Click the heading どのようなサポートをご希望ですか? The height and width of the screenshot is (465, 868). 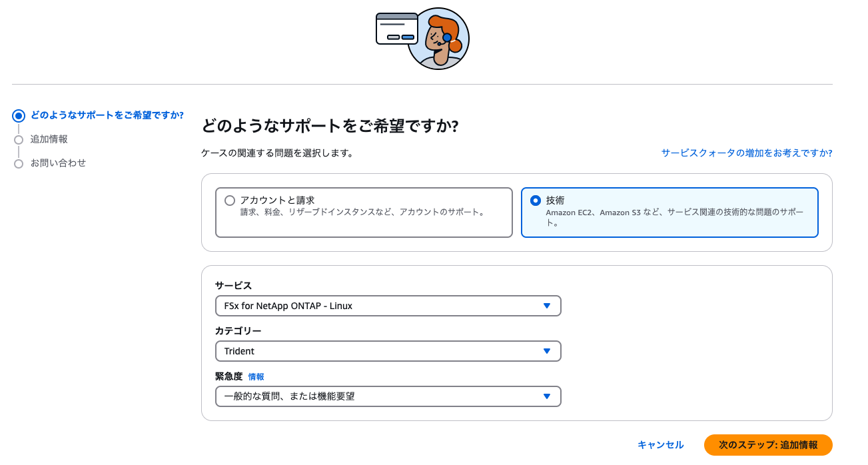(x=330, y=126)
